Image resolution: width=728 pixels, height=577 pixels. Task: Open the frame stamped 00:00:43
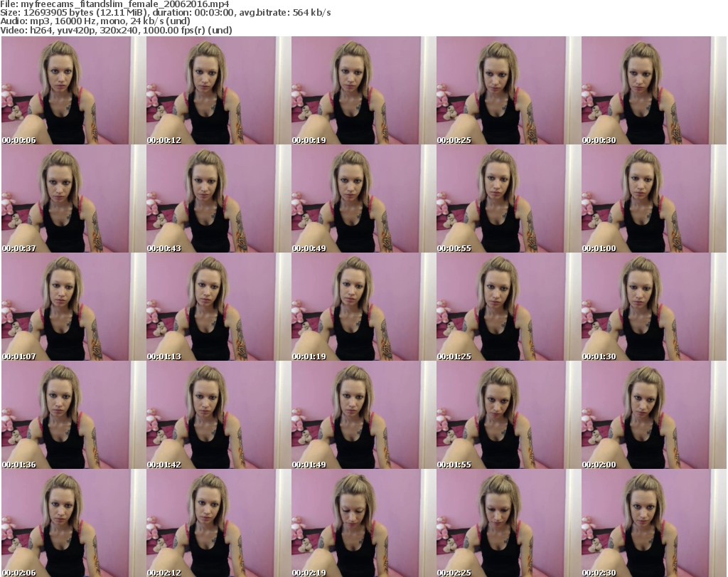(x=219, y=198)
